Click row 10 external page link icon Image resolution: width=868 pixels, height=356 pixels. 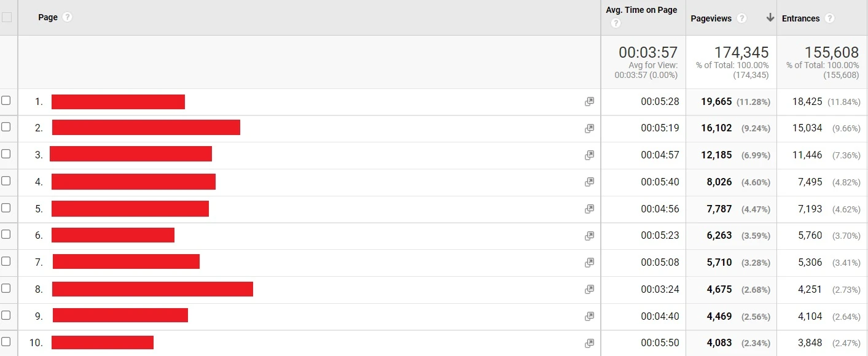589,343
